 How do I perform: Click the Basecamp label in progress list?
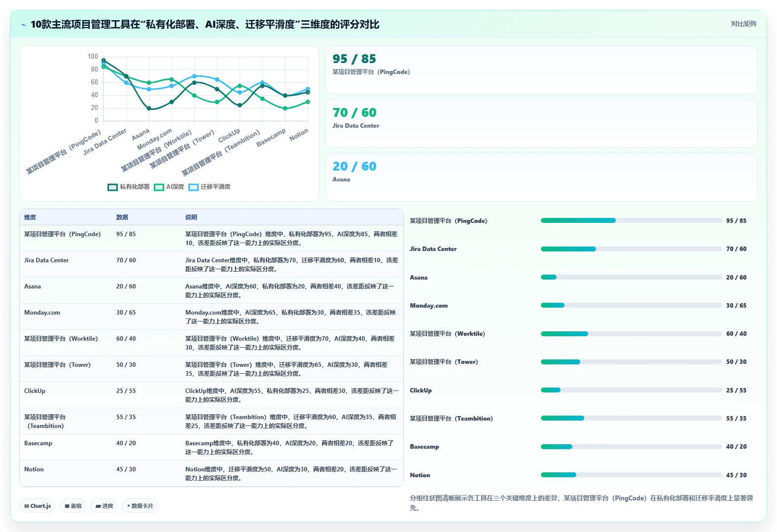424,447
